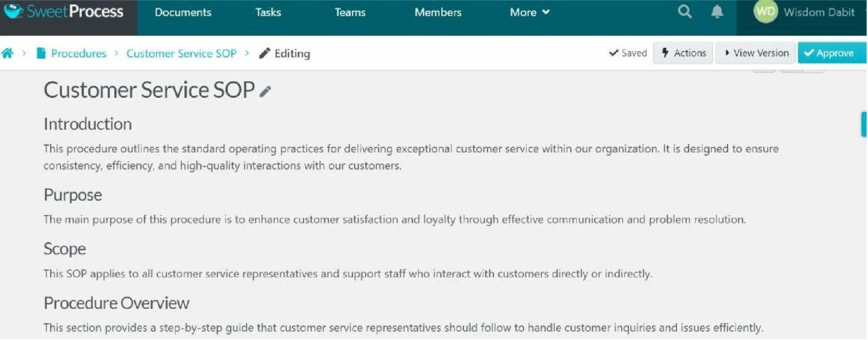This screenshot has height=340, width=868.
Task: Open the Customer Service SOP breadcrumb link
Action: point(181,54)
